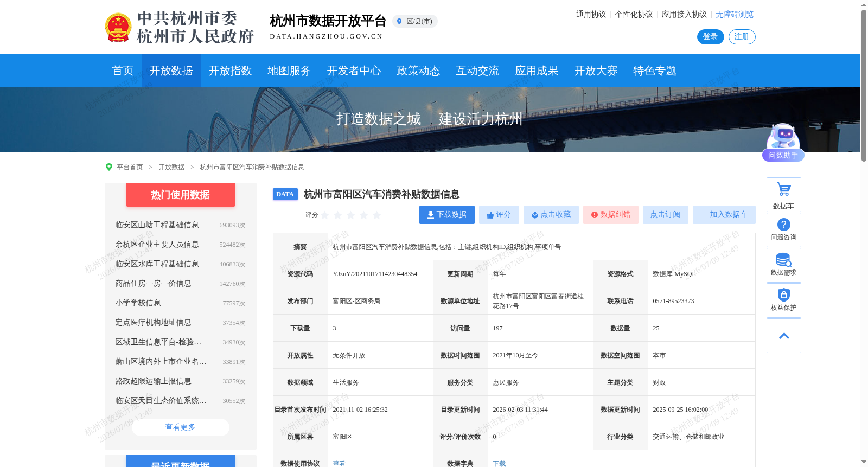Image resolution: width=868 pixels, height=467 pixels.
Task: Open the 通用协议 link
Action: [x=591, y=15]
